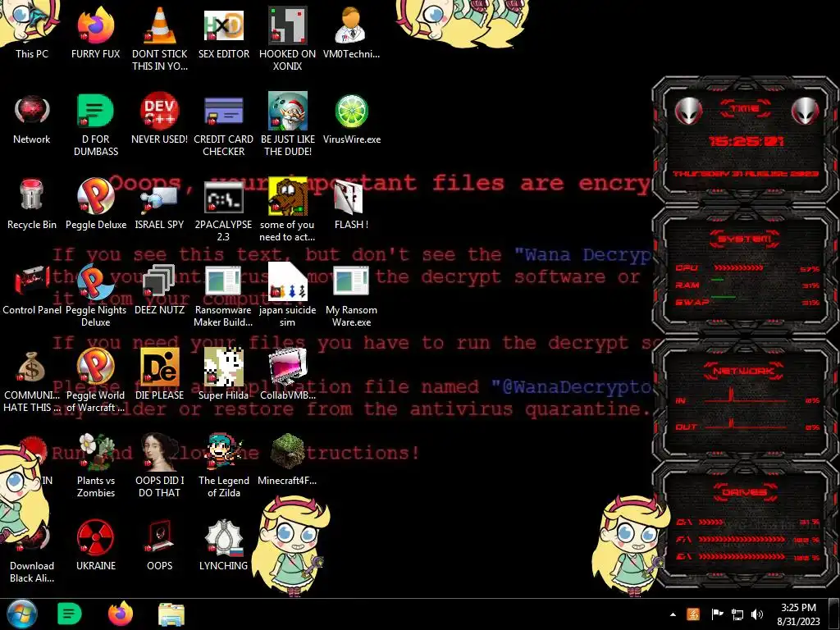Select the CREDIT CARD CHECKER icon
This screenshot has width=840, height=630.
[x=223, y=125]
